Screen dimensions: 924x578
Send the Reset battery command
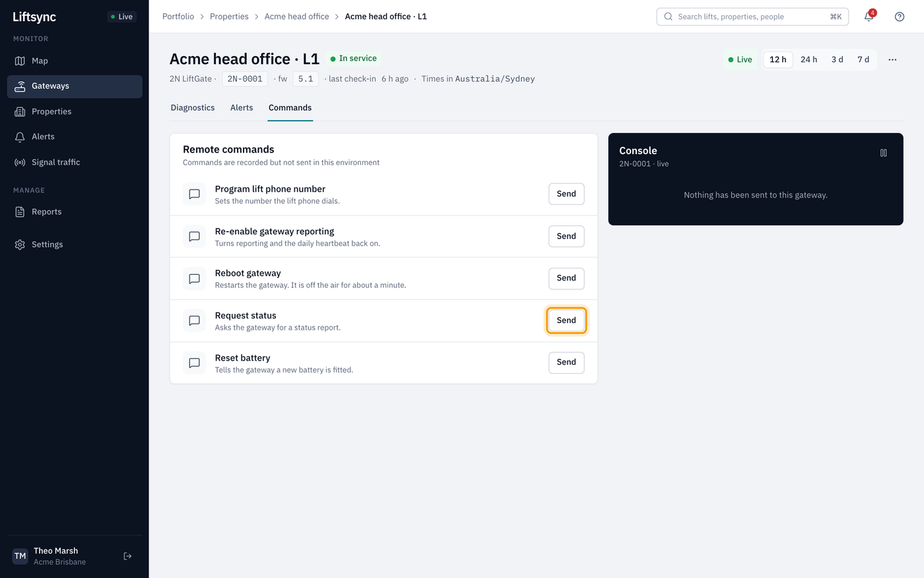tap(566, 362)
